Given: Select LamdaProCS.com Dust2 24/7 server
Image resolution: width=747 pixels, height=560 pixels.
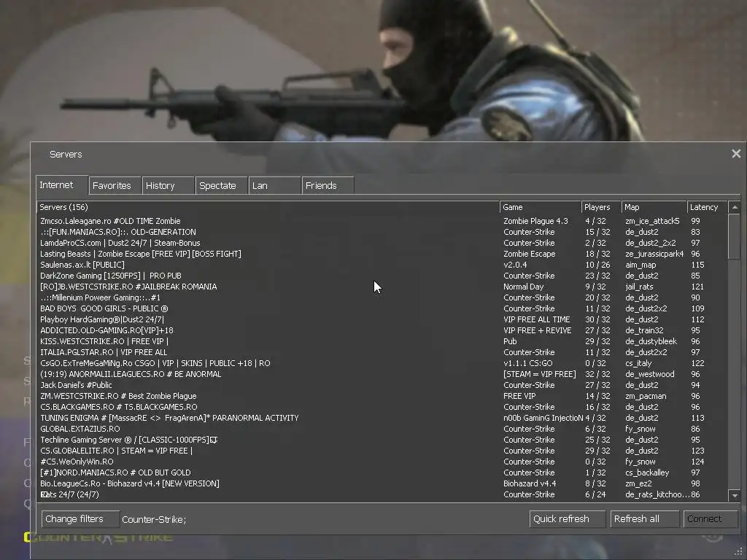Looking at the screenshot, I should point(382,243).
